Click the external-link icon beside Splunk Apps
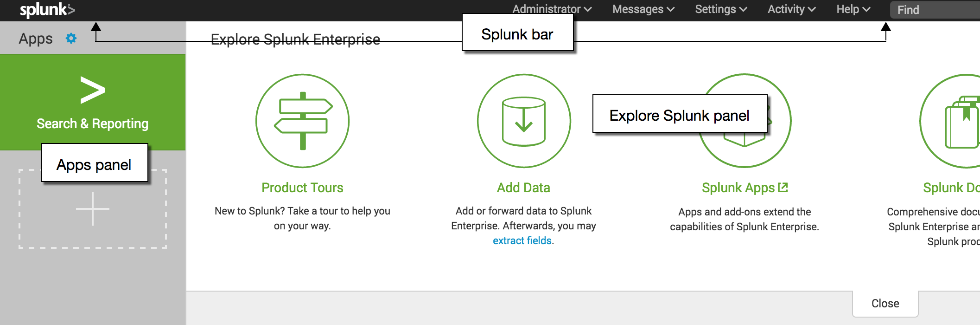980x325 pixels. 783,188
